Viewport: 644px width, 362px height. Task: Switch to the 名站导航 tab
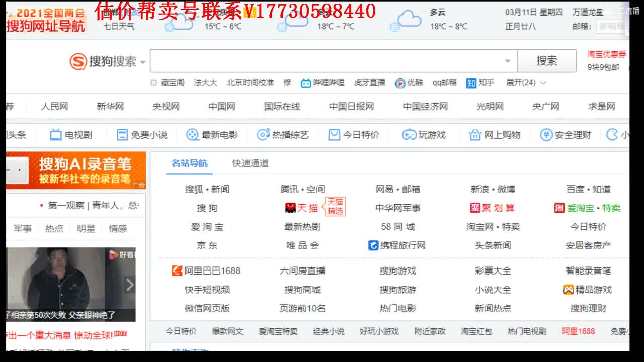coord(189,163)
